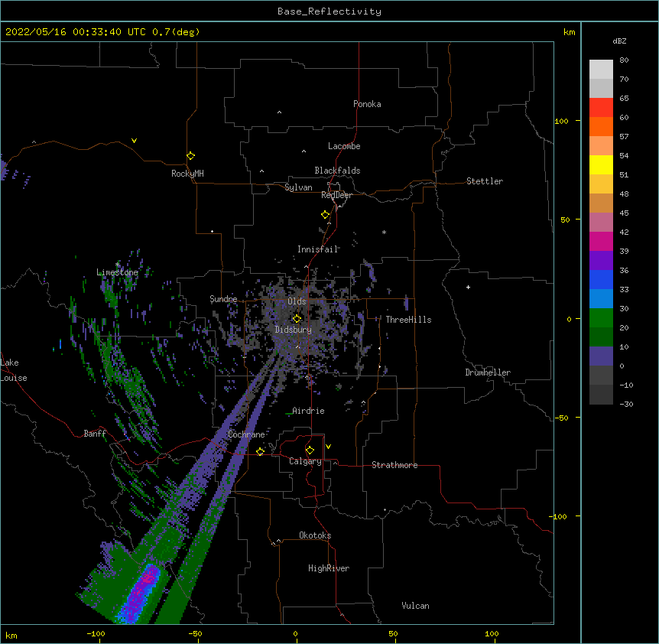The height and width of the screenshot is (644, 659).
Task: Click the Sundre label
Action: pyautogui.click(x=223, y=299)
